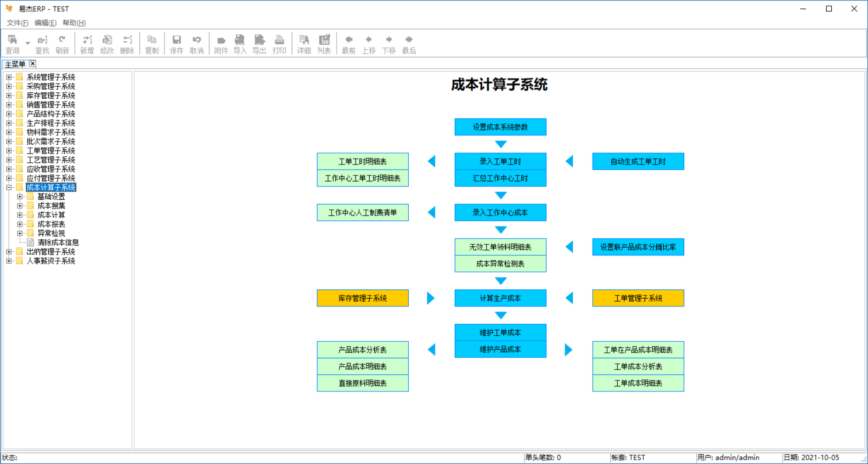Click the 导出 export toolbar icon
This screenshot has height=464, width=868.
[x=259, y=44]
